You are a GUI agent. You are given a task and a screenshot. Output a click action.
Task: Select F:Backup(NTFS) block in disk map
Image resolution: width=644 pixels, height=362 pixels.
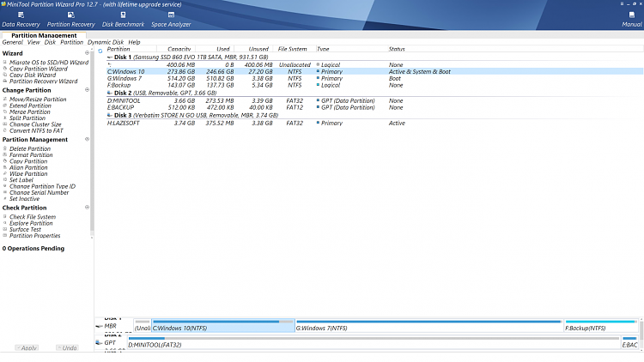pyautogui.click(x=600, y=326)
